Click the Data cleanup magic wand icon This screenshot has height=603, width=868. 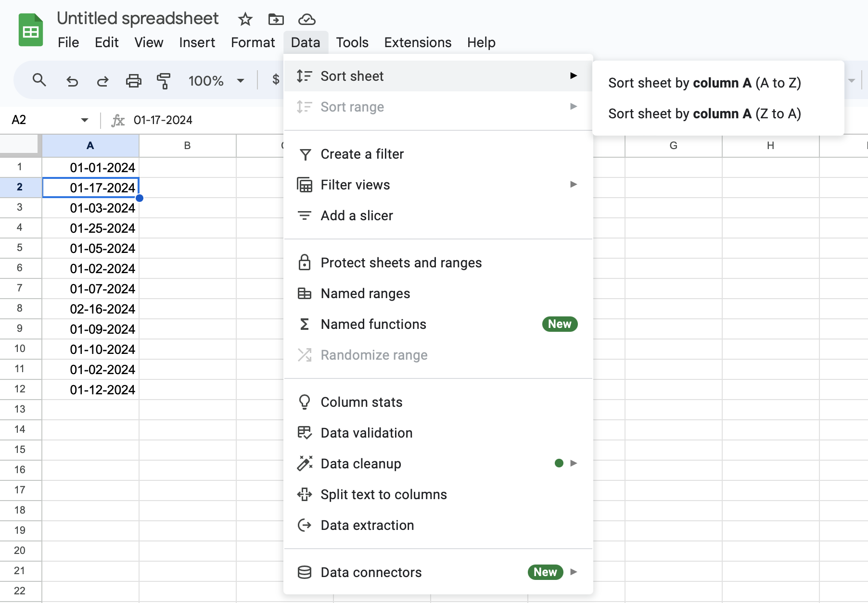point(305,464)
